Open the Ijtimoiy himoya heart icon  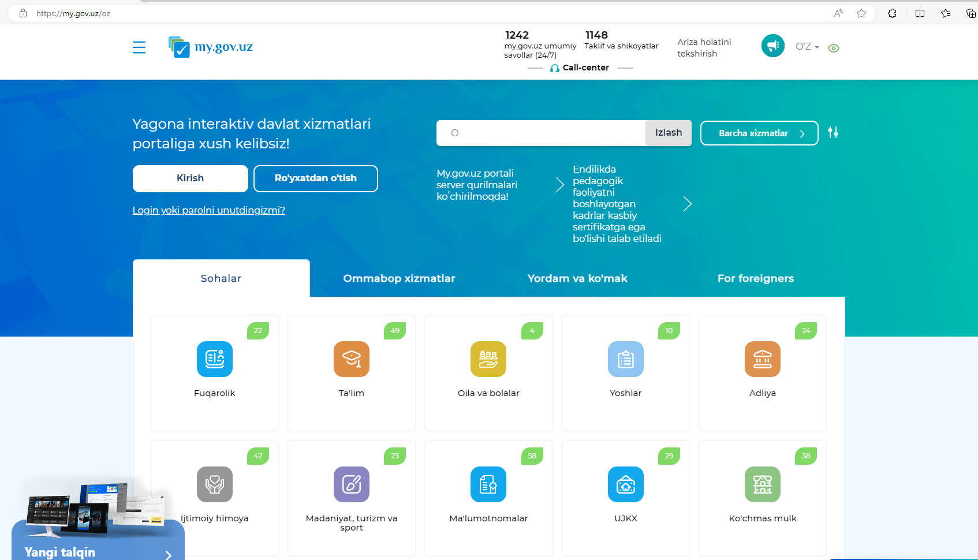(x=215, y=484)
